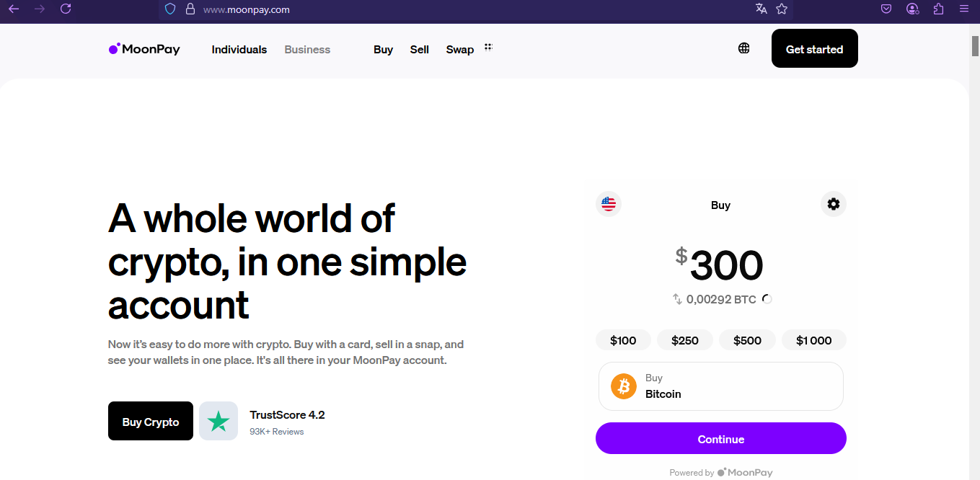Swap currency direction arrows near BTC amount

(677, 299)
